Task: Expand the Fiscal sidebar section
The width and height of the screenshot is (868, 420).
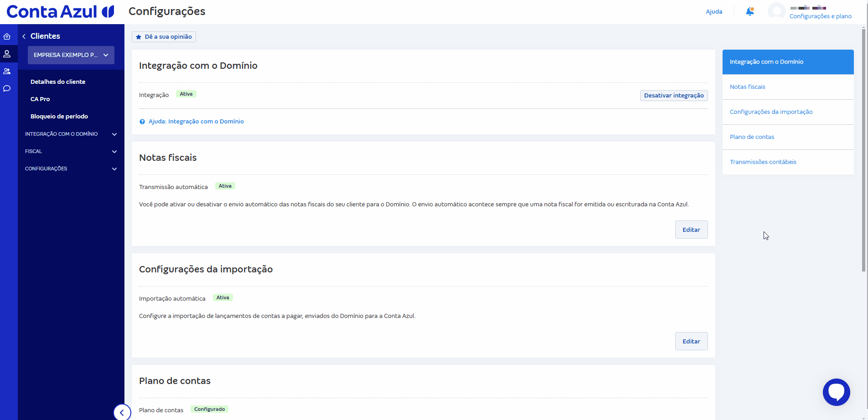Action: click(71, 151)
